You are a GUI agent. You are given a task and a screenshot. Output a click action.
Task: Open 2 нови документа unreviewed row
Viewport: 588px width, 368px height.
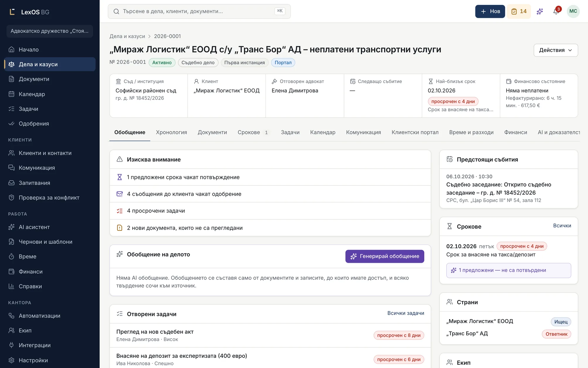(270, 228)
